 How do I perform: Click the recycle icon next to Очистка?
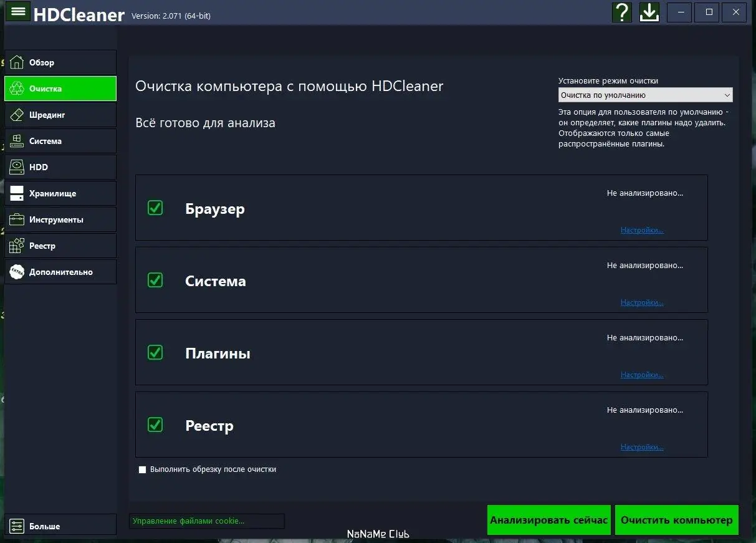click(17, 89)
